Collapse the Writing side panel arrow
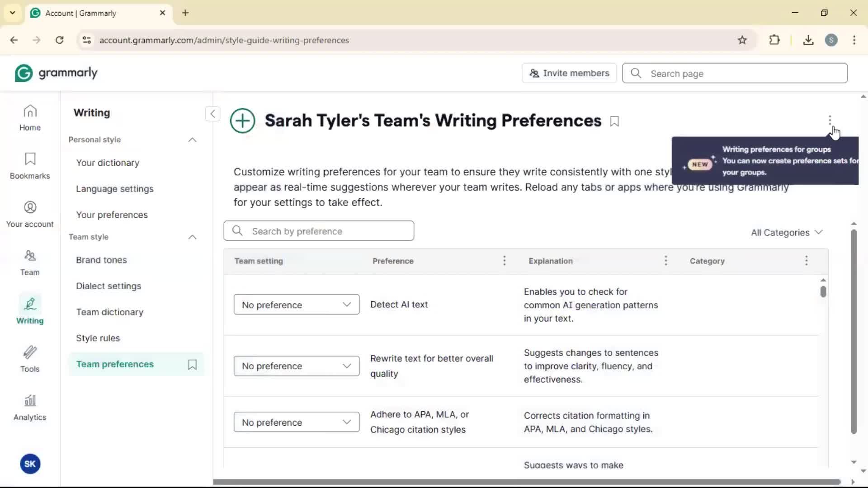Viewport: 868px width, 488px height. click(x=212, y=113)
